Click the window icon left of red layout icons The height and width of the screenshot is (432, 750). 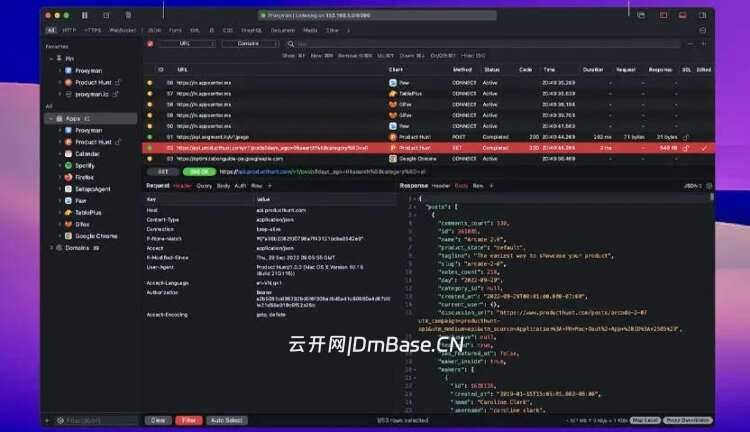tap(641, 15)
